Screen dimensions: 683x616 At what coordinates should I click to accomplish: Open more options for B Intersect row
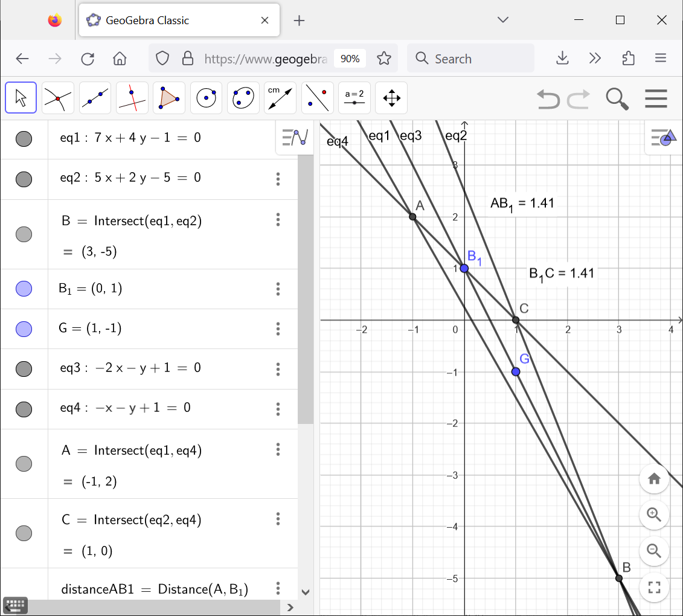(x=278, y=220)
